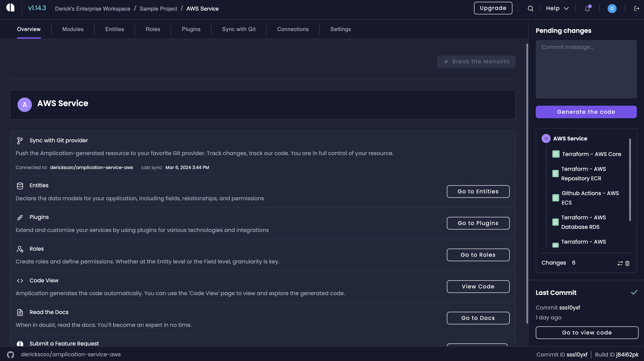Open the Plugins tab
This screenshot has height=361, width=644.
pos(191,29)
